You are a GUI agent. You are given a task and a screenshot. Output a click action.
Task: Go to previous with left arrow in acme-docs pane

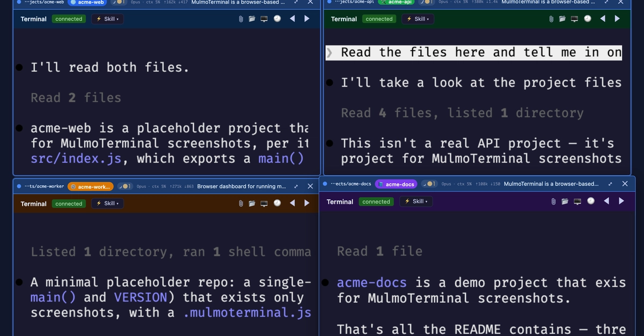tap(606, 201)
